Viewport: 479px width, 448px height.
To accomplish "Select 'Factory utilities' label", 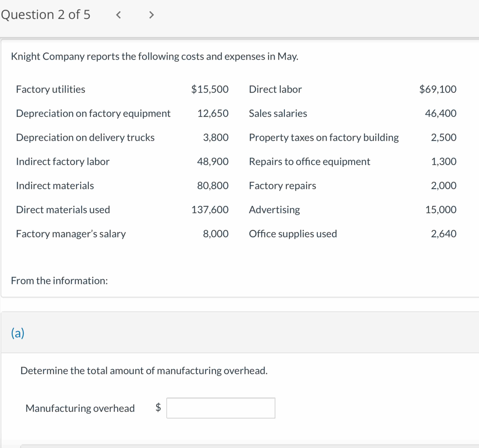I will (x=51, y=89).
